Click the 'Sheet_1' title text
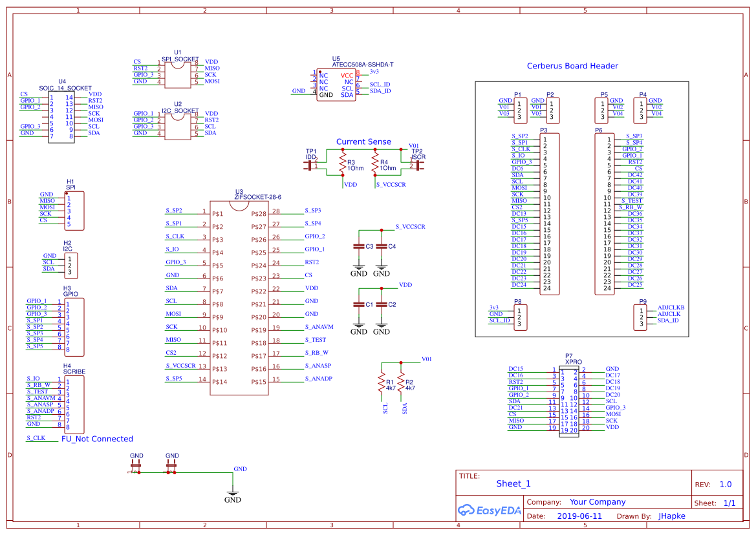The height and width of the screenshot is (535, 756). click(513, 483)
